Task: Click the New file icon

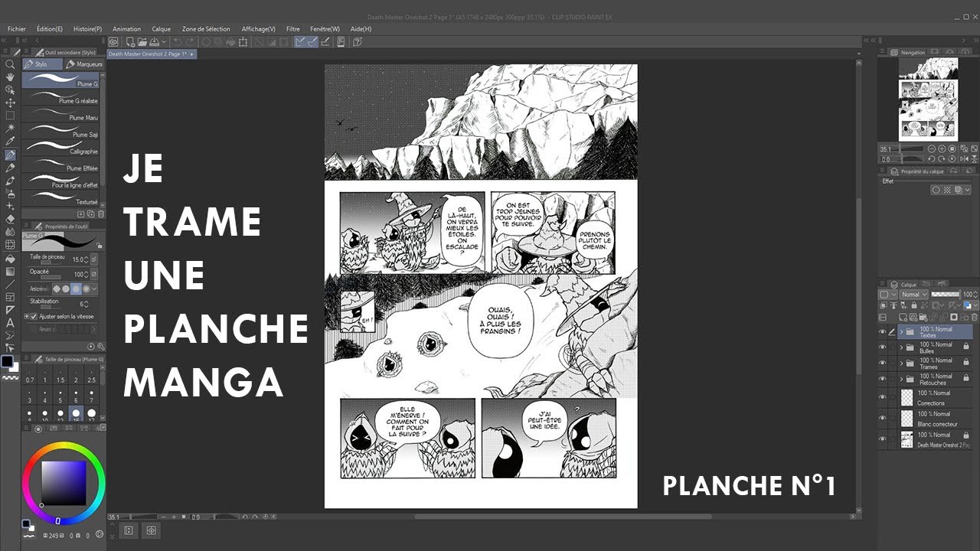Action: click(x=131, y=42)
